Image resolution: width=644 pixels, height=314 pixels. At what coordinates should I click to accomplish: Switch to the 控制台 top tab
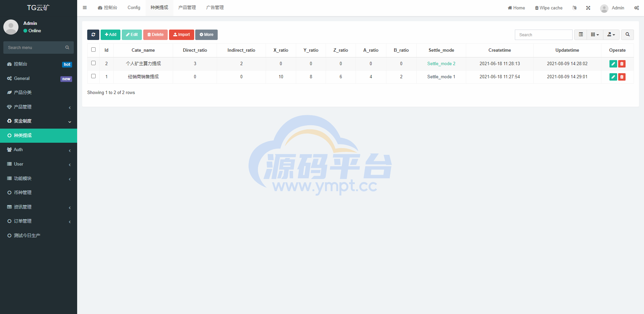[107, 8]
